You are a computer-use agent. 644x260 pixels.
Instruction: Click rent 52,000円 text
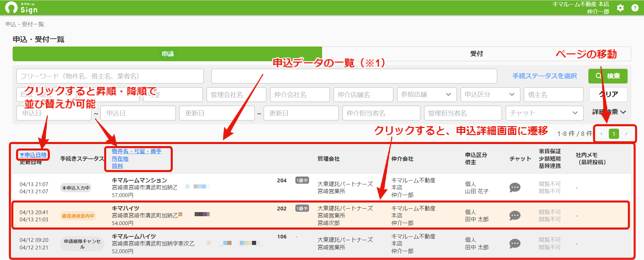tap(123, 251)
